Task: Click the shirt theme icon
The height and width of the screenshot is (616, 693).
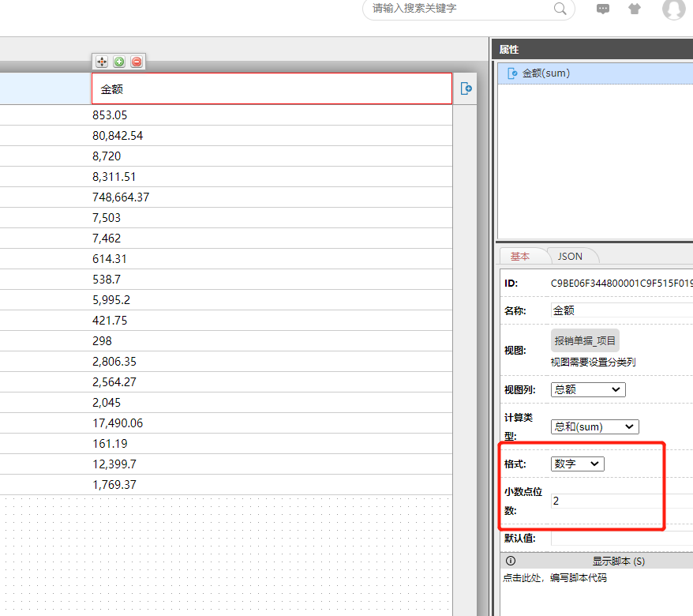Action: point(635,9)
